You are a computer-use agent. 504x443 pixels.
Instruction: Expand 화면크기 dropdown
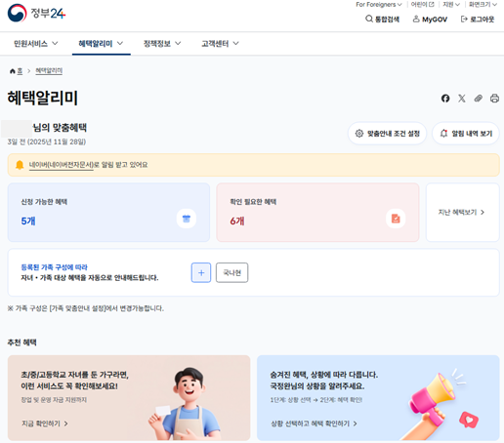[483, 5]
